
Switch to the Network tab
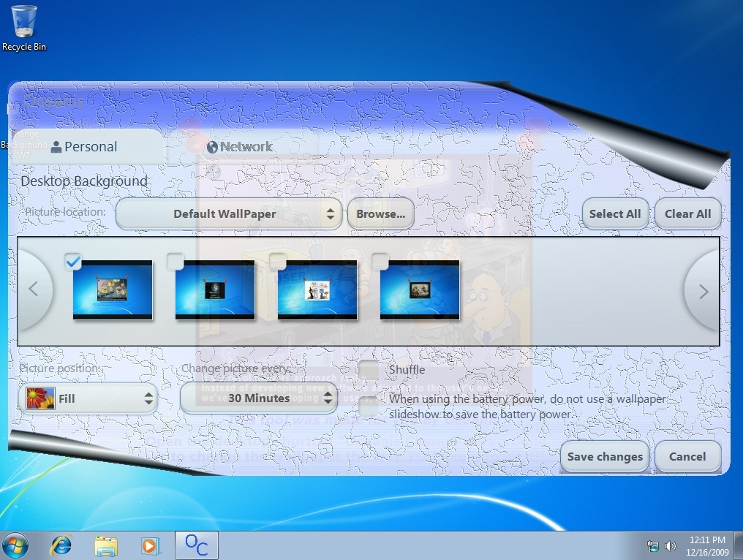(240, 147)
